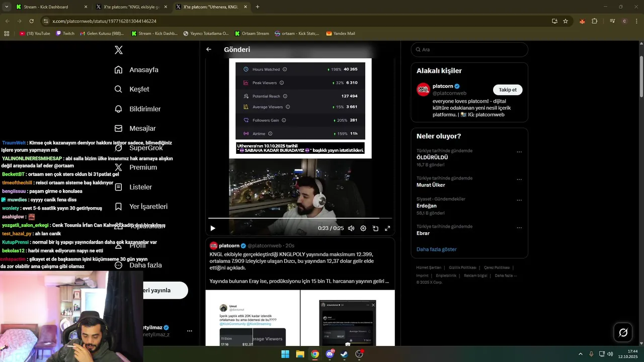Viewport: 644px width, 362px height.
Task: Switch to Stream - Kick Dashboard tab
Action: pyautogui.click(x=51, y=7)
